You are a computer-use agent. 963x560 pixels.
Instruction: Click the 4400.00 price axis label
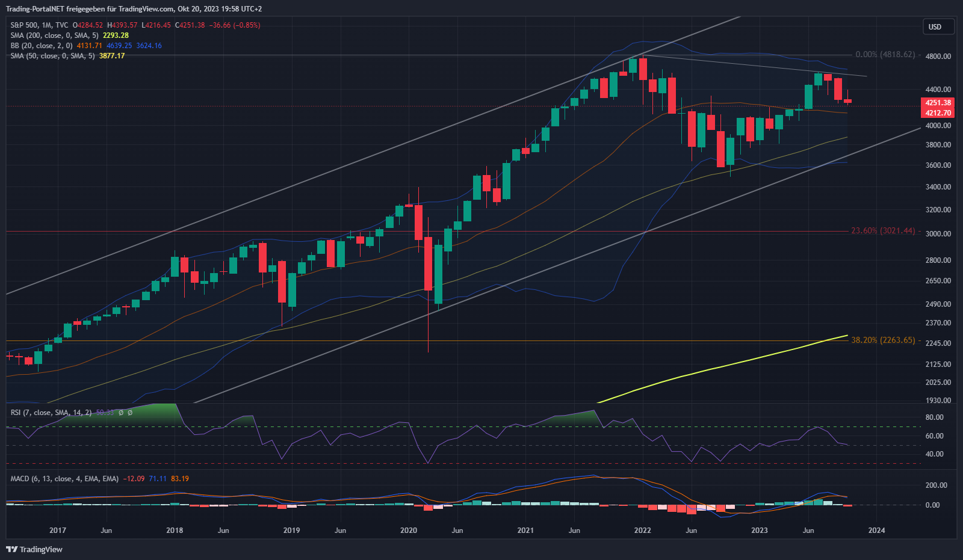tap(938, 90)
